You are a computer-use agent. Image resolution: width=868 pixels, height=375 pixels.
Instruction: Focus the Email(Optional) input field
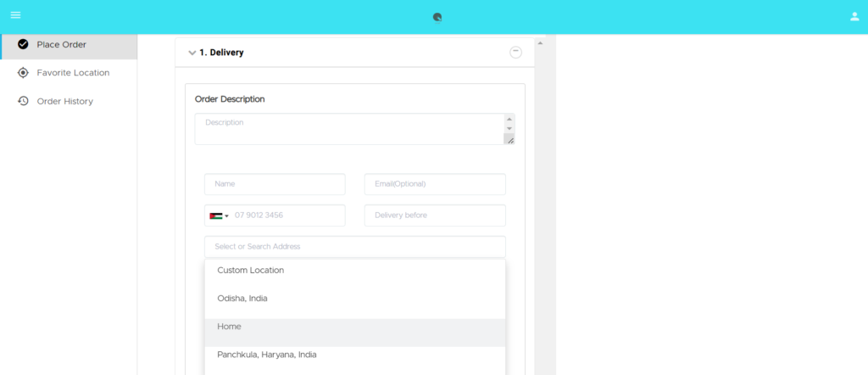[x=435, y=184]
